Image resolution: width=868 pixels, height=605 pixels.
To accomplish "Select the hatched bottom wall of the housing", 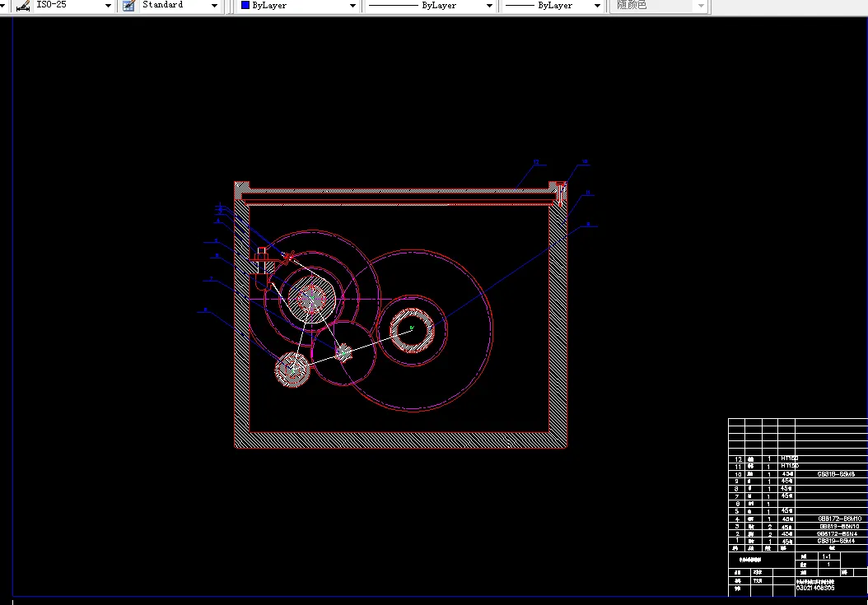I will point(400,440).
